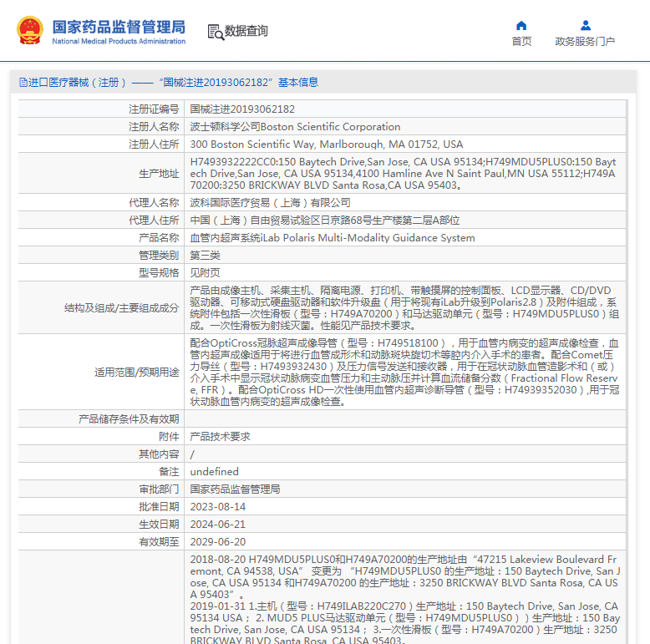The image size is (650, 644).
Task: Click the 产品储存条件及有效期 label
Action: tap(129, 419)
